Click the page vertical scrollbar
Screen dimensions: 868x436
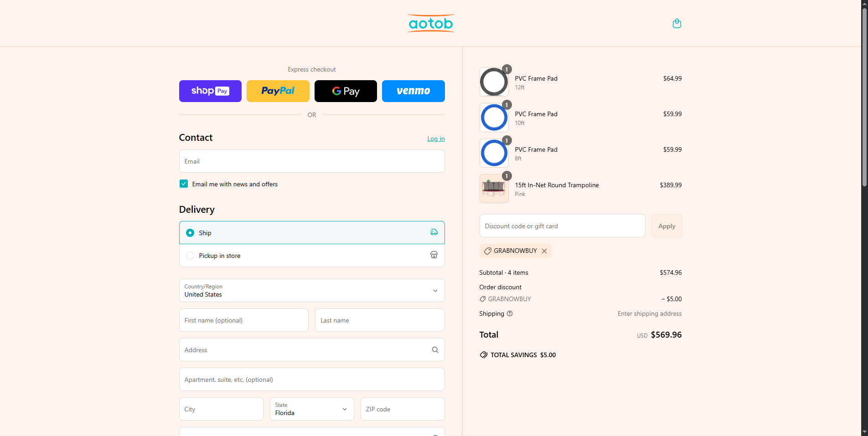[x=864, y=97]
